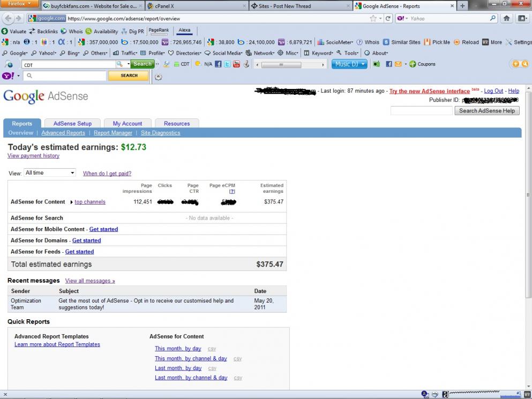Open the More toolbar item
The image size is (532, 399).
coord(492,42)
